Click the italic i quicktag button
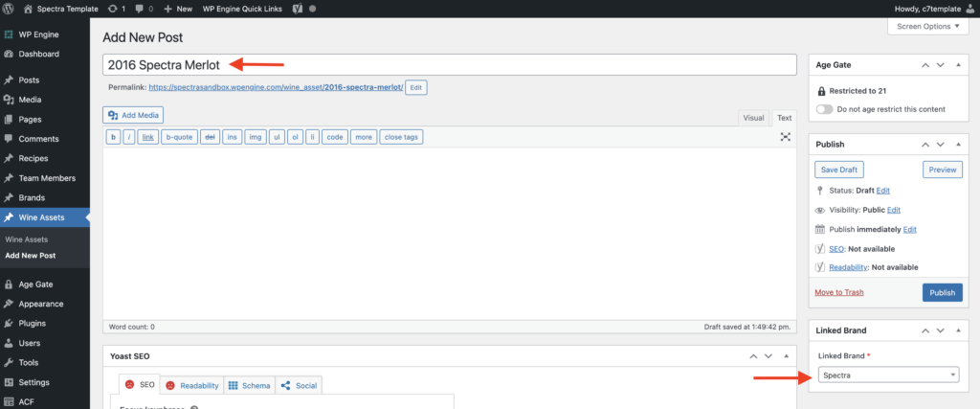 [129, 137]
